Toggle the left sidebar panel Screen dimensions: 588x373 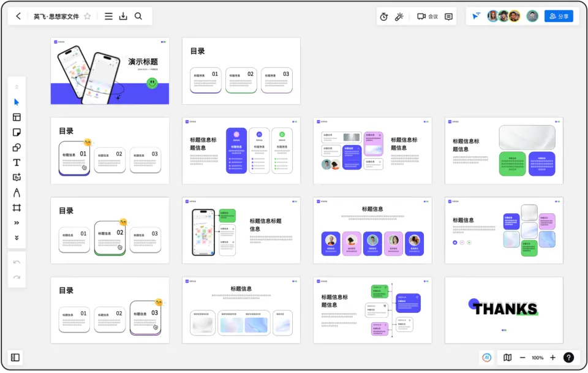(x=15, y=357)
